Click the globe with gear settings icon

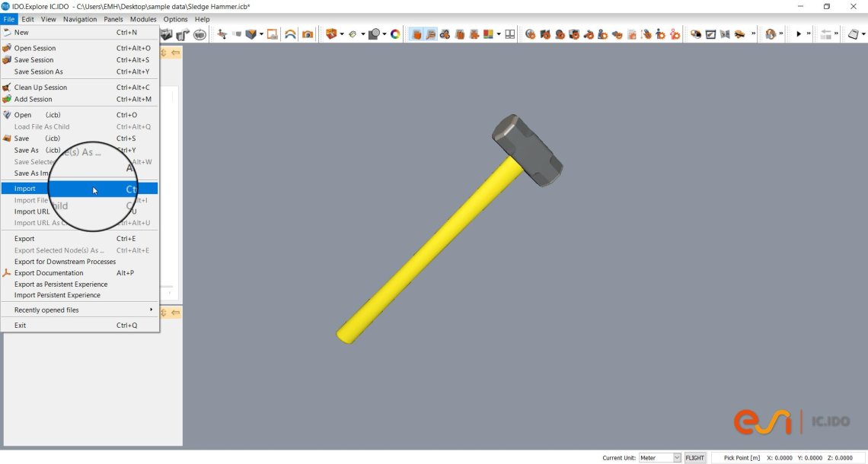(530, 34)
